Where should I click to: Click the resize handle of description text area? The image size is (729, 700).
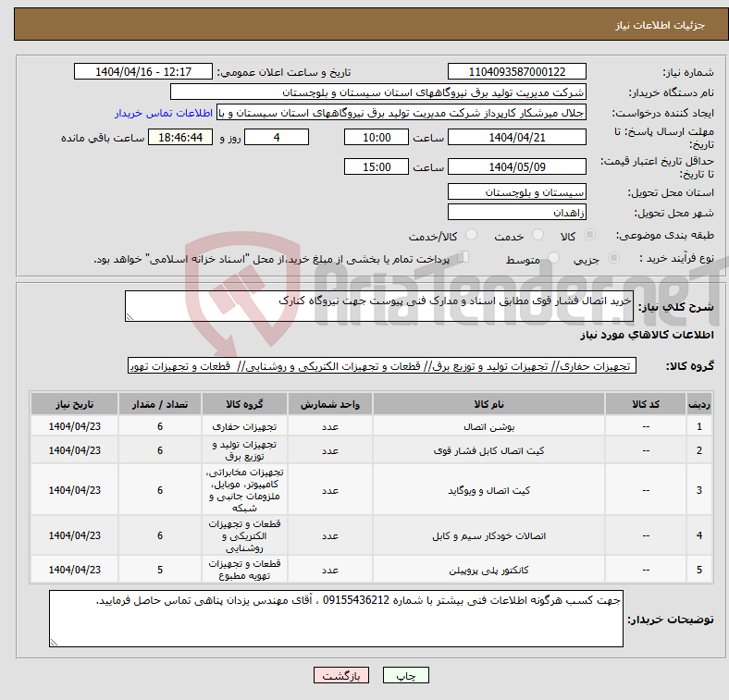click(130, 317)
